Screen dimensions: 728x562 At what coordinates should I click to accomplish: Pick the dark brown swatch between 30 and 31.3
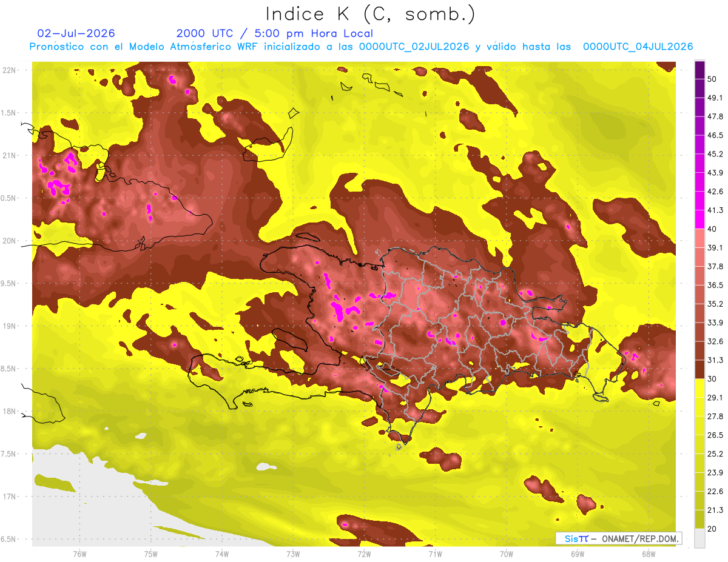699,369
